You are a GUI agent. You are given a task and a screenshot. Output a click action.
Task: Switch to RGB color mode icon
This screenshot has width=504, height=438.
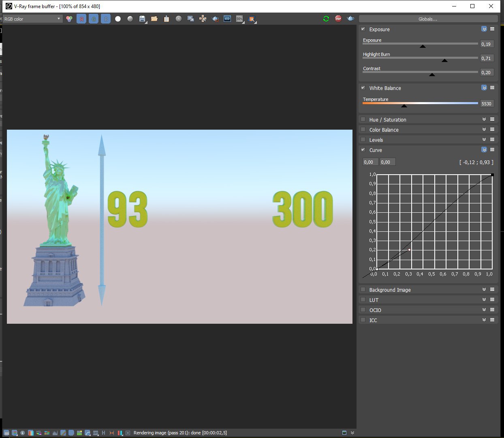click(x=69, y=19)
